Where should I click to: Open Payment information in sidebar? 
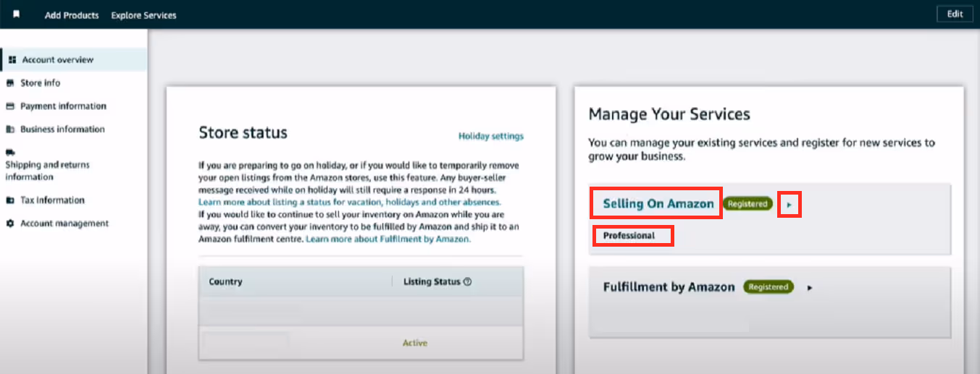pos(63,106)
